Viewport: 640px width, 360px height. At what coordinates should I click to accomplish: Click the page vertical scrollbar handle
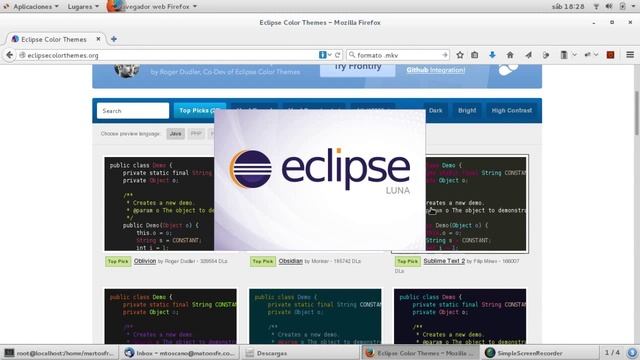tap(636, 113)
